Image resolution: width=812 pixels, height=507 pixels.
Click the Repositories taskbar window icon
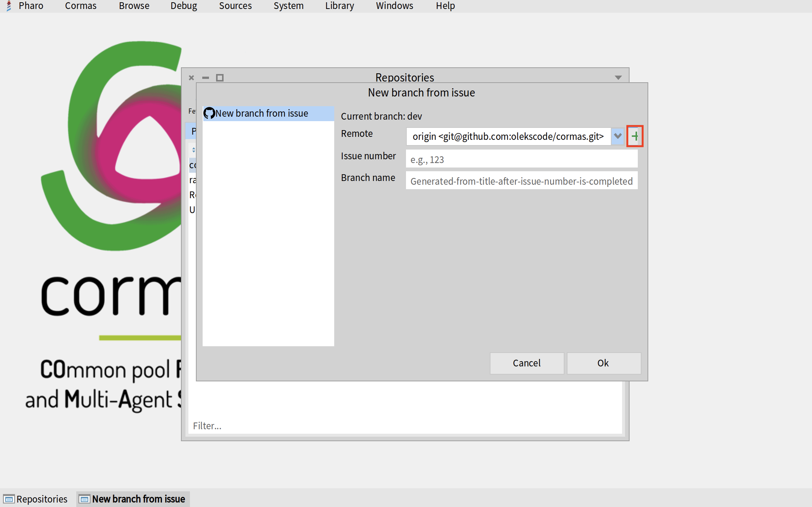pos(9,499)
